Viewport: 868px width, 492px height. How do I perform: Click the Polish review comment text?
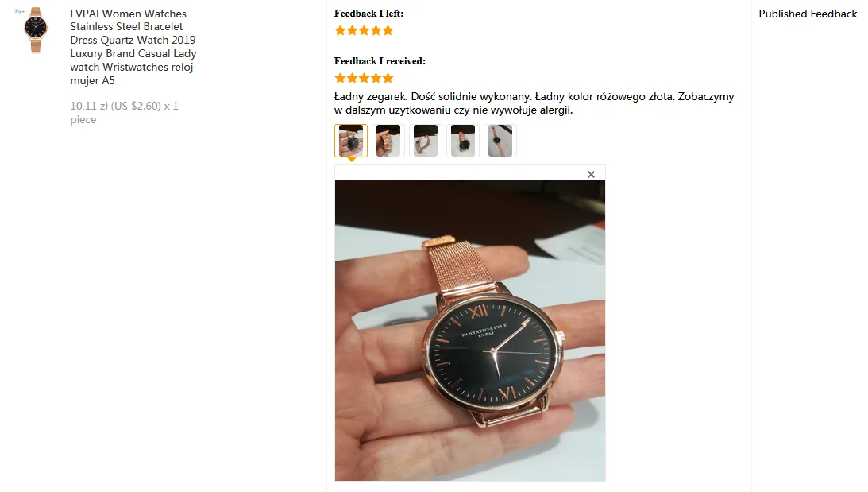coord(534,103)
